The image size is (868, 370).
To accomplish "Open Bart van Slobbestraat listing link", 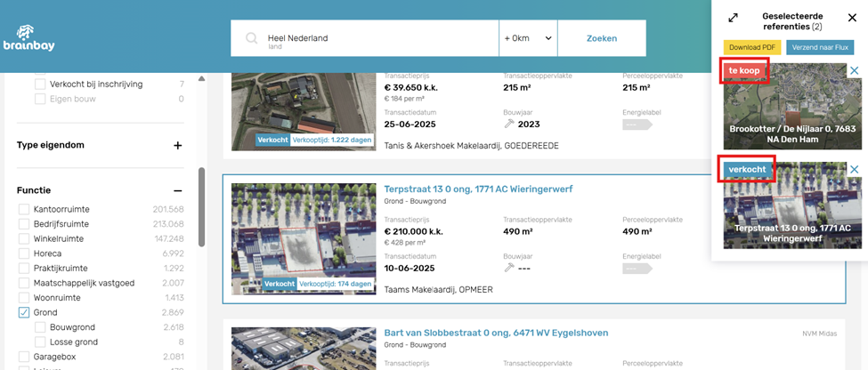I will coord(496,333).
